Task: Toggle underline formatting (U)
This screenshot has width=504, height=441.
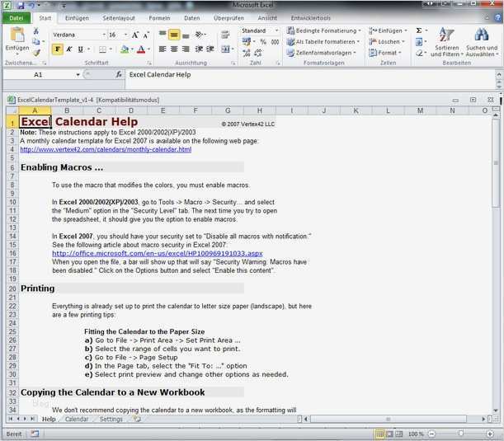Action: tap(80, 49)
